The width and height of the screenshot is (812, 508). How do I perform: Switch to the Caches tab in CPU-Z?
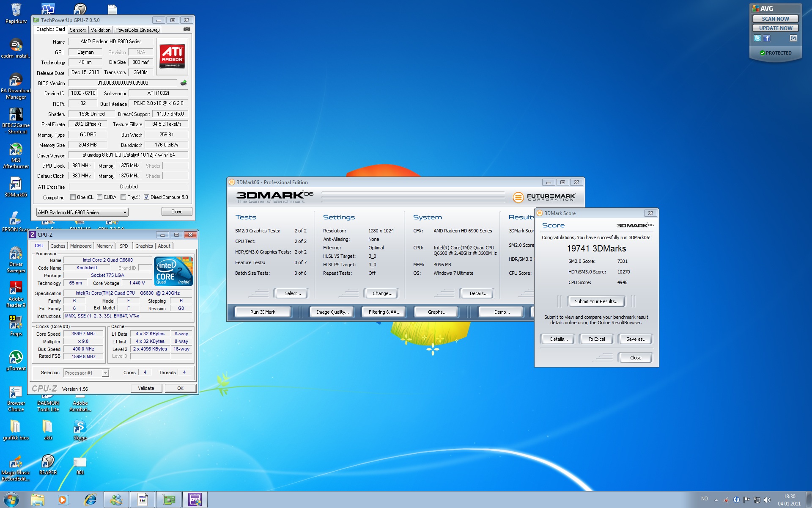pyautogui.click(x=58, y=246)
